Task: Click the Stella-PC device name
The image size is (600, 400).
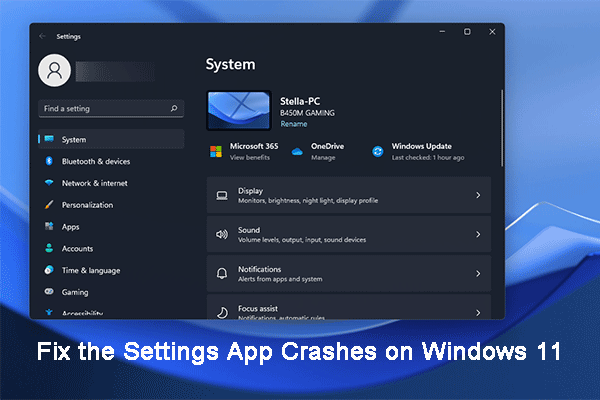Action: 300,101
